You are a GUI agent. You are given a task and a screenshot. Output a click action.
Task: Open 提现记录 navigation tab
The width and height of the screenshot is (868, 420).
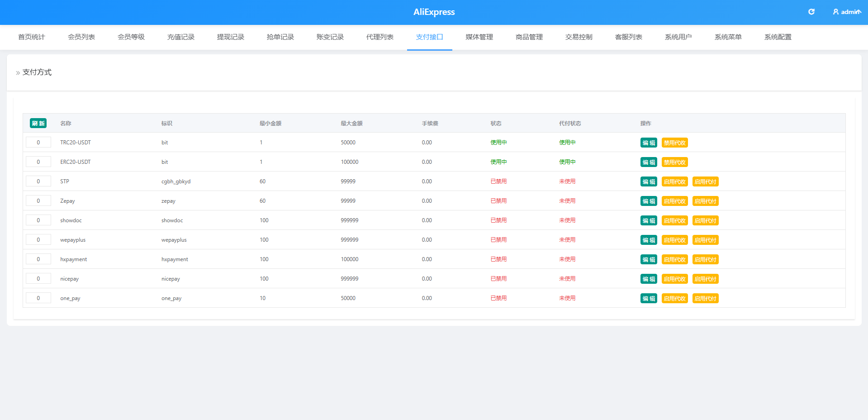click(x=231, y=37)
